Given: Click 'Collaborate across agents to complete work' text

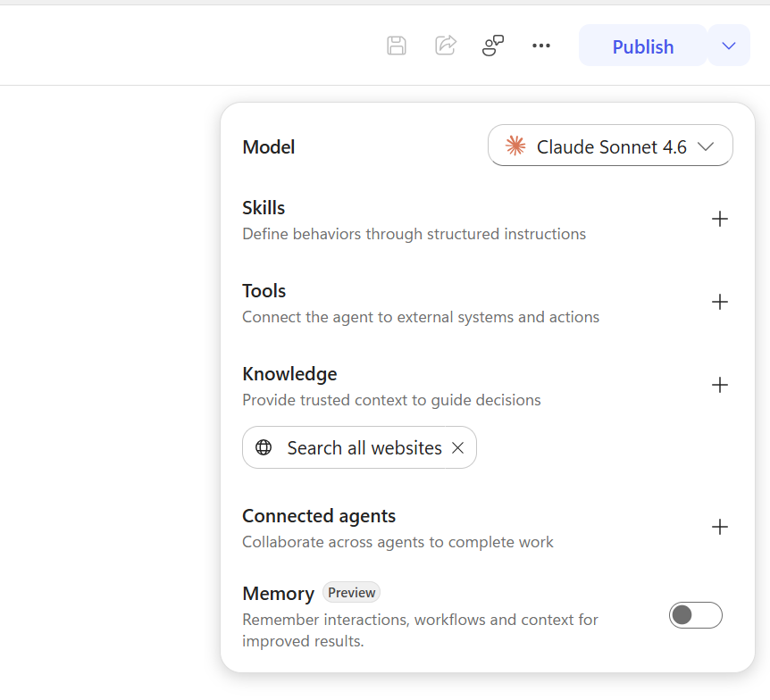Looking at the screenshot, I should click(398, 542).
